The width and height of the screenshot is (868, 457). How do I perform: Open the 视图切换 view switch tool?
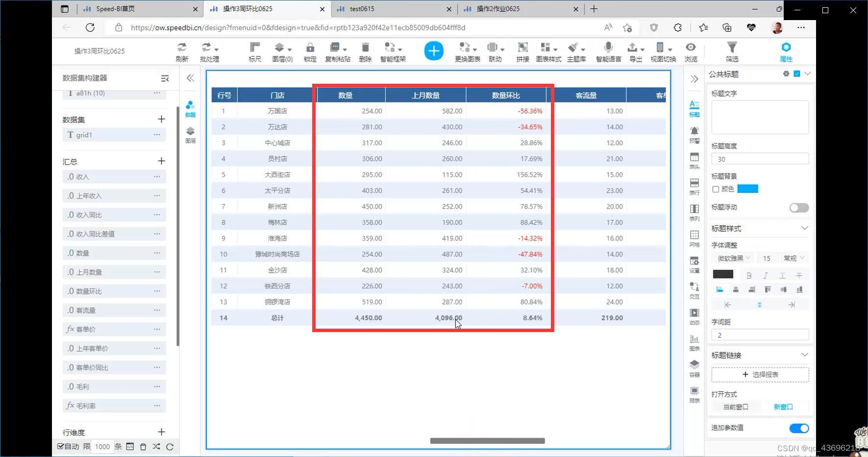coord(663,51)
